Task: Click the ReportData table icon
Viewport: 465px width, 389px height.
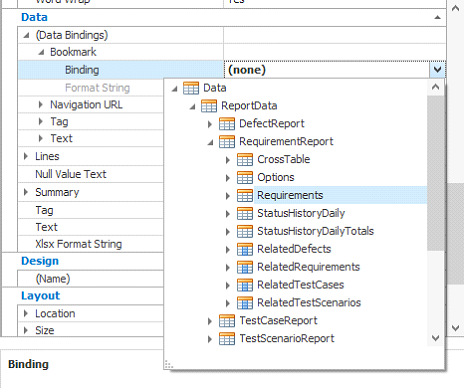Action: [209, 106]
